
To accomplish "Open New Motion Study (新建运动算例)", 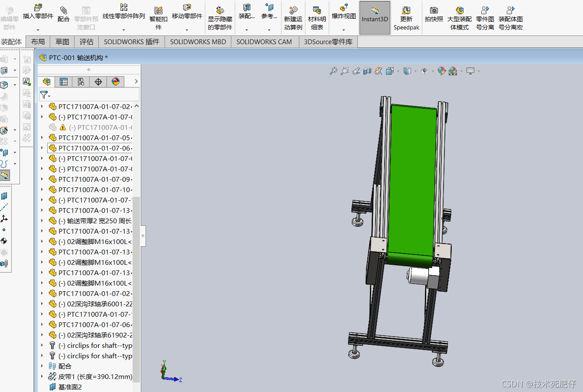I will (293, 18).
